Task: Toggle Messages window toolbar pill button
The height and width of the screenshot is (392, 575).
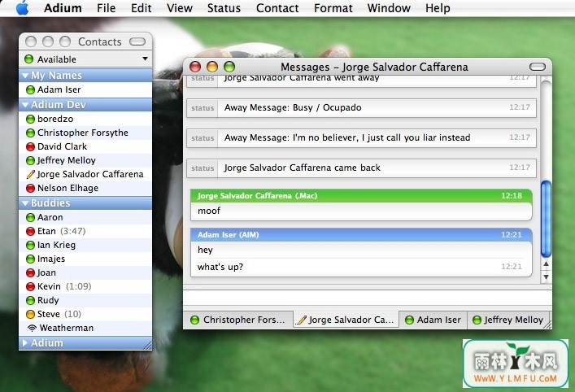Action: coord(538,67)
